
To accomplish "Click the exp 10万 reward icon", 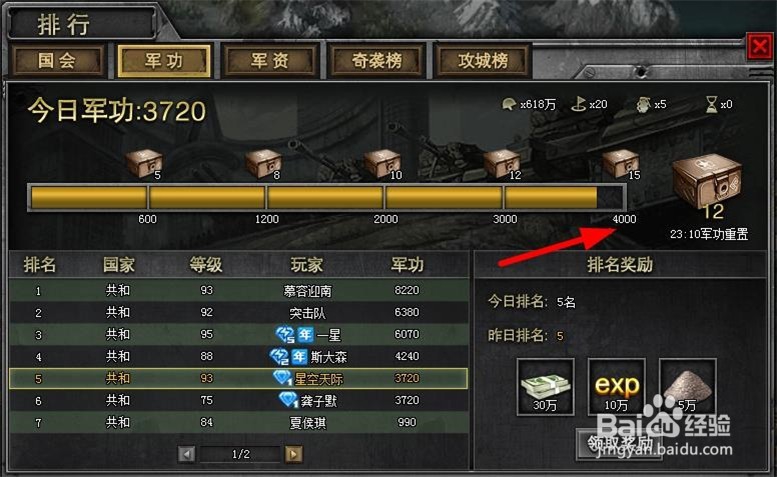I will click(x=616, y=387).
